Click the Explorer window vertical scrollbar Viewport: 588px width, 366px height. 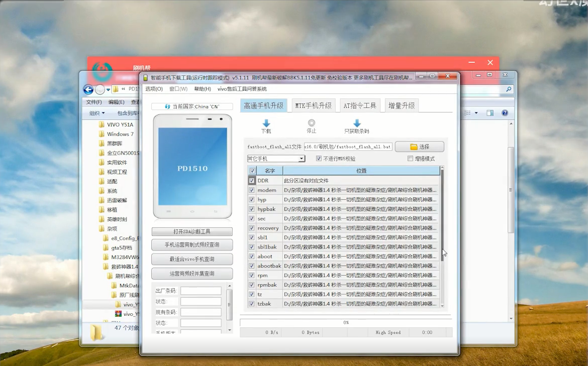[x=511, y=221]
